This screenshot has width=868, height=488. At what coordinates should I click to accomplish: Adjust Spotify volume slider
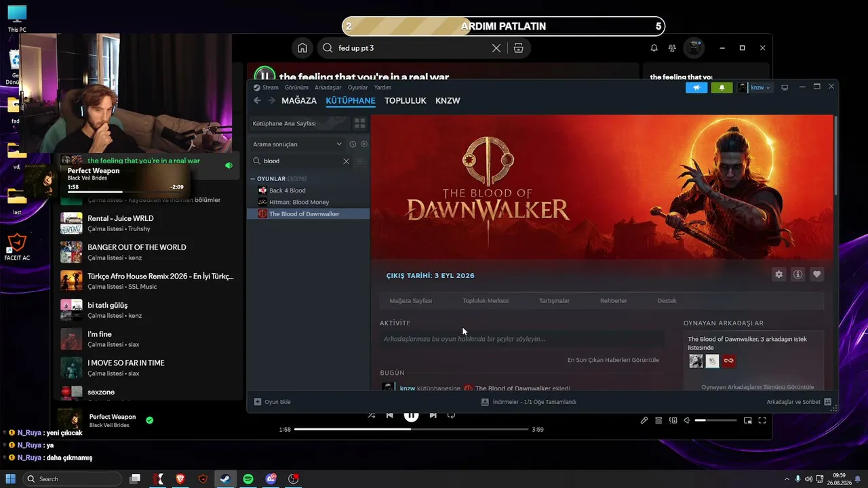[715, 420]
